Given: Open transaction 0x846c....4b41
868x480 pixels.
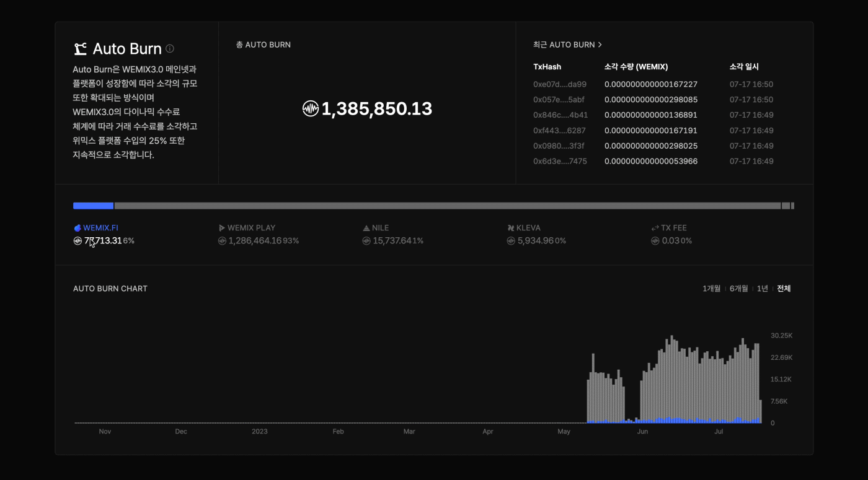Looking at the screenshot, I should pyautogui.click(x=560, y=115).
